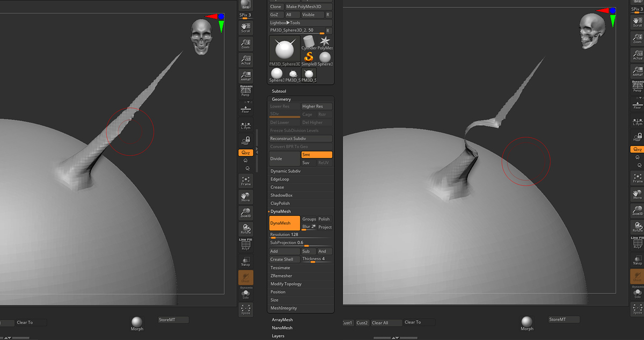Click the skull camera head in the right viewport

(x=592, y=32)
